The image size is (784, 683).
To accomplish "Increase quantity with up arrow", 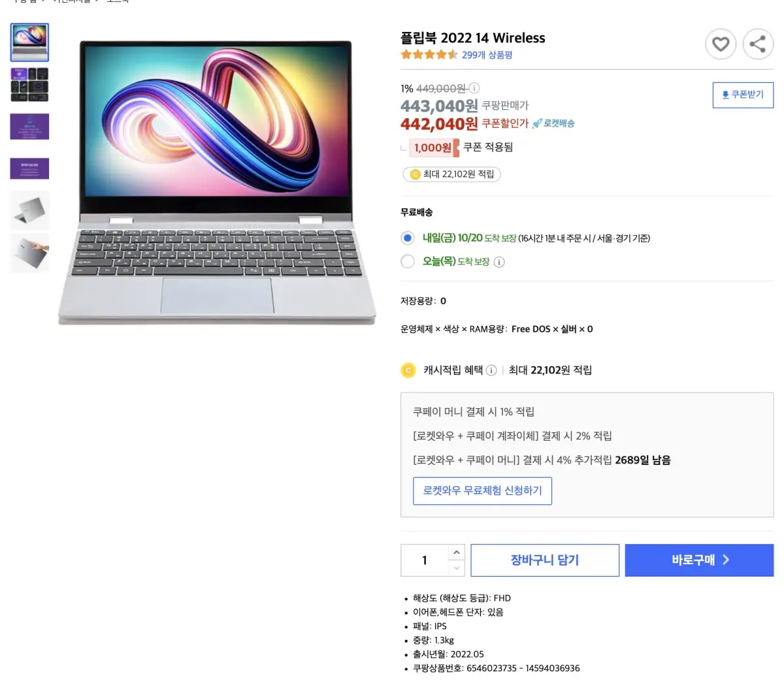I will [457, 552].
